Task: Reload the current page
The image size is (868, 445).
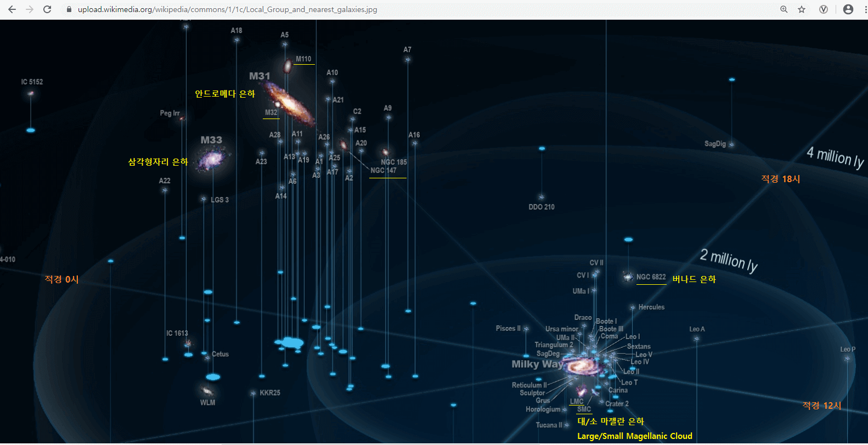Action: point(47,9)
